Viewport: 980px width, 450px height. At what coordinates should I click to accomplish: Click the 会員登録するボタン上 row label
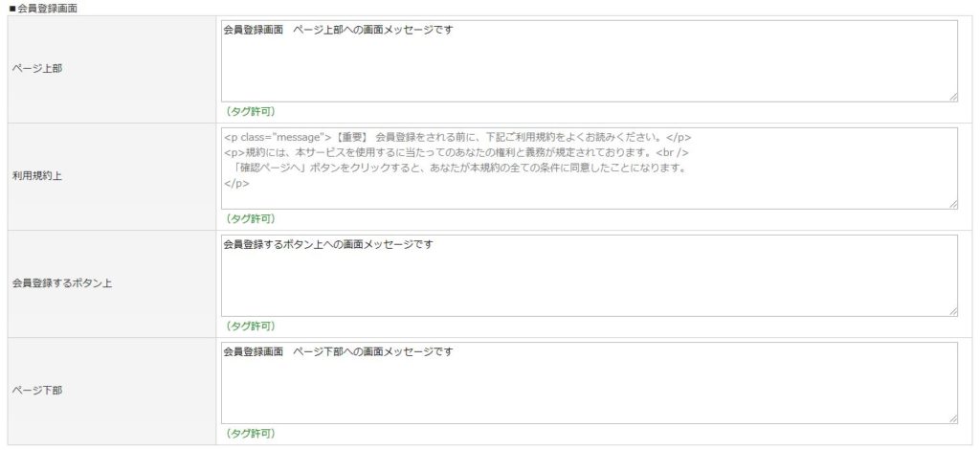pos(62,283)
